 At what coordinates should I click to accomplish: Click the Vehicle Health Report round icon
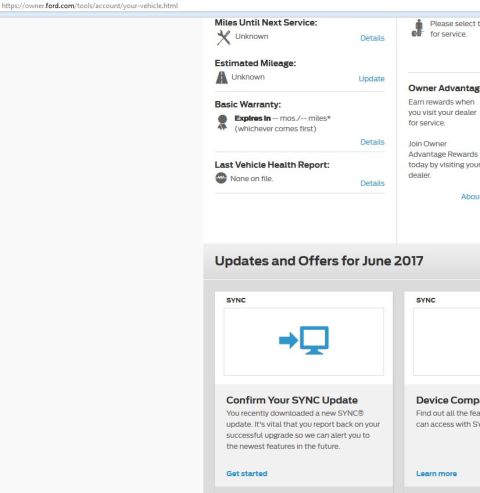(x=221, y=178)
